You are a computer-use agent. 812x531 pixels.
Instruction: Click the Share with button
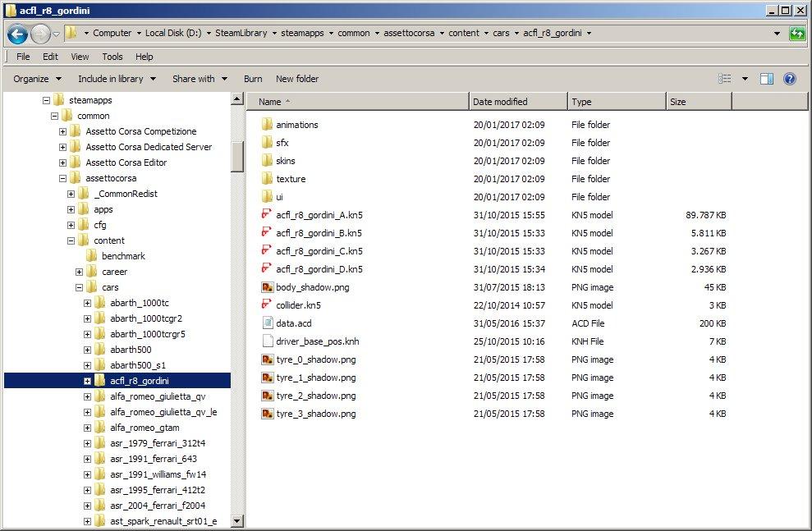(x=200, y=79)
